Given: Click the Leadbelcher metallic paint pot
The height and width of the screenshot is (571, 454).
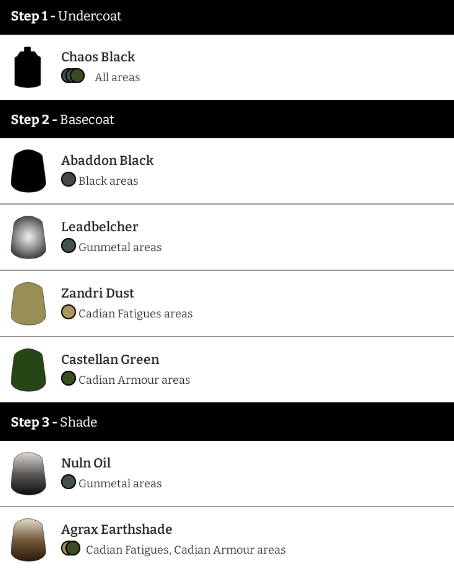Looking at the screenshot, I should click(x=28, y=237).
